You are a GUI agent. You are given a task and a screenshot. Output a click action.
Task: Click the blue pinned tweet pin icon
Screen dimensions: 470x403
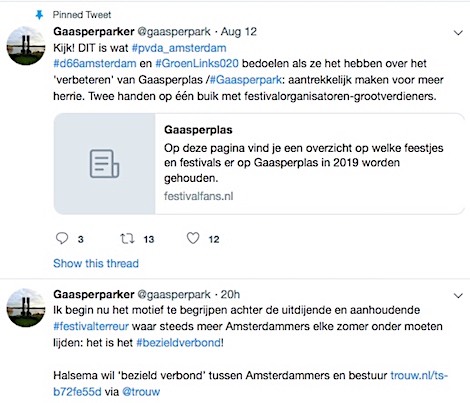[39, 15]
